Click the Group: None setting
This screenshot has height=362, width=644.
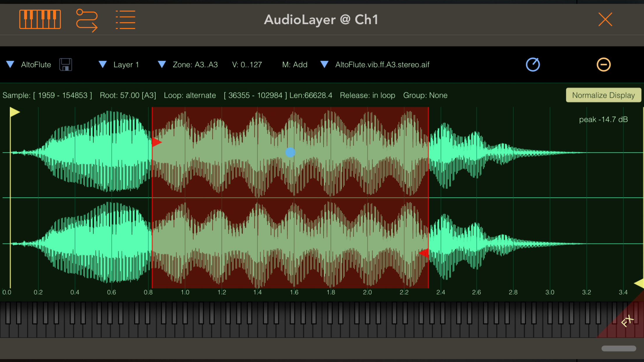click(x=425, y=95)
